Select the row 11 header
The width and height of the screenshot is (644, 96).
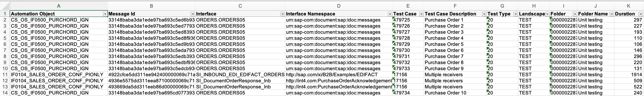point(5,75)
